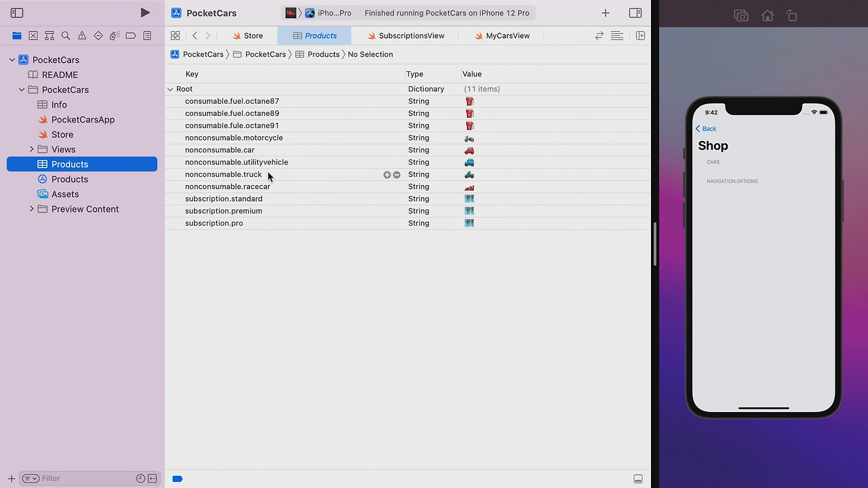This screenshot has height=488, width=868.
Task: Open the editor options lines icon
Action: coord(617,36)
